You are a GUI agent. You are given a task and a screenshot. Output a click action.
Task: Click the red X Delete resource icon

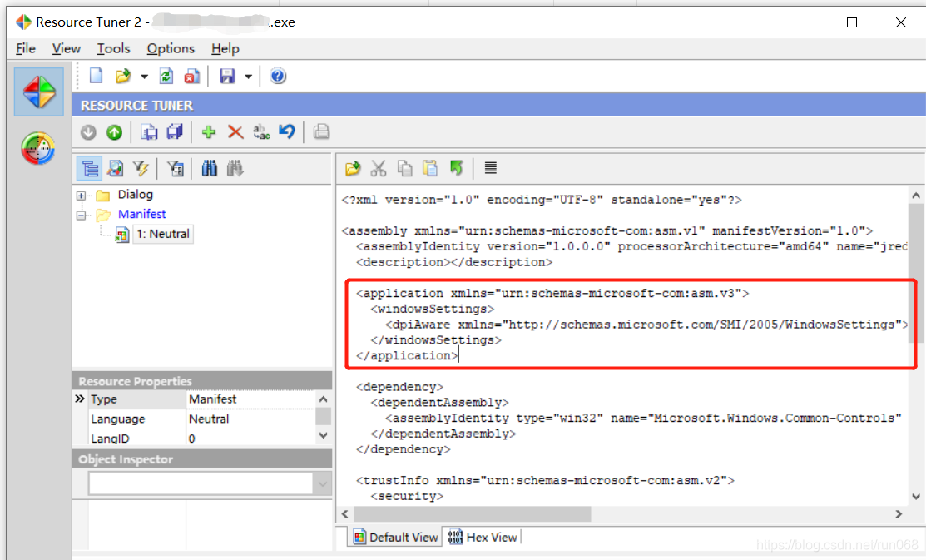tap(235, 132)
